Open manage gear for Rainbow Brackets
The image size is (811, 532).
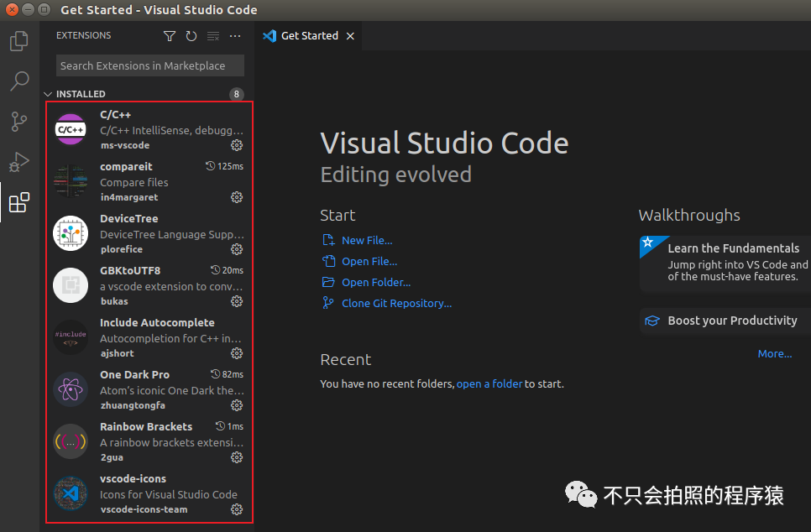[237, 457]
